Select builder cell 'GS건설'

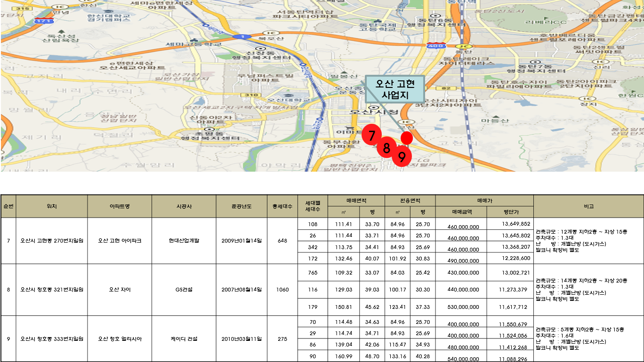click(x=184, y=290)
